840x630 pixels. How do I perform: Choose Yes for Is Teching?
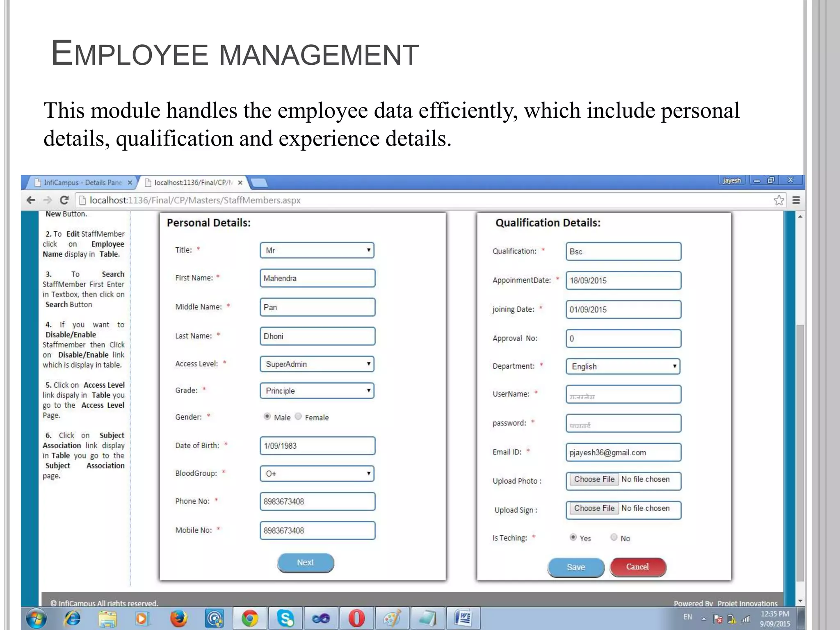click(573, 537)
